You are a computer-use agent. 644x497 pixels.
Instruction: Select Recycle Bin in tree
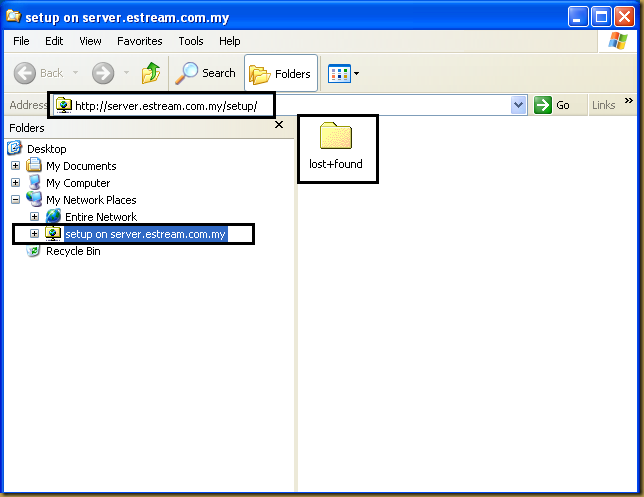[73, 251]
